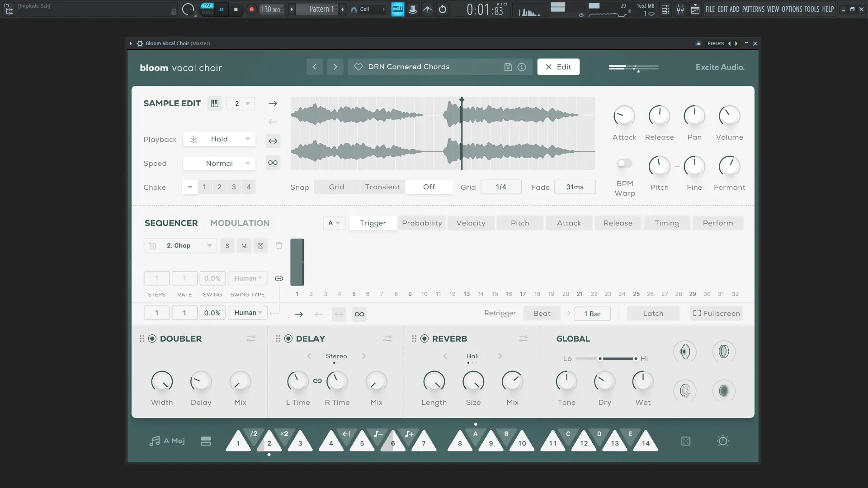
Task: Turn off the Reverb effect power button
Action: click(x=425, y=339)
